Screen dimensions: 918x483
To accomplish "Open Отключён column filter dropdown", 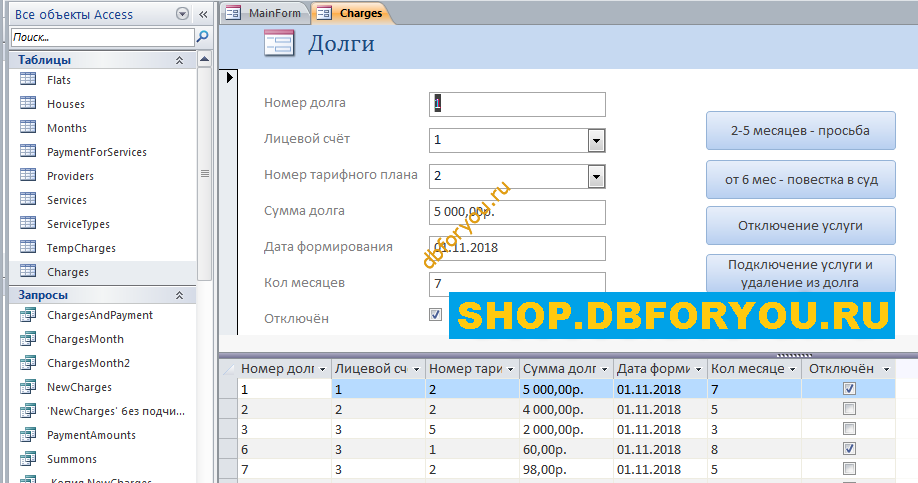I will point(886,369).
